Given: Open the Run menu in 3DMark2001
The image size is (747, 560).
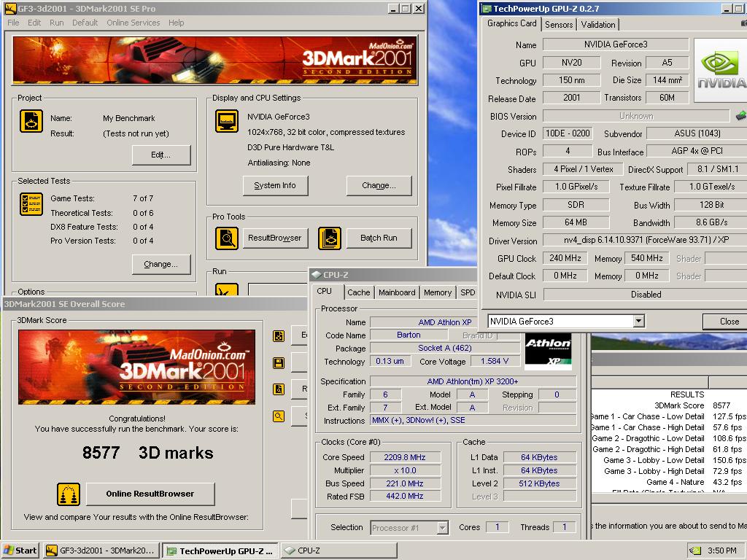Looking at the screenshot, I should coord(57,23).
